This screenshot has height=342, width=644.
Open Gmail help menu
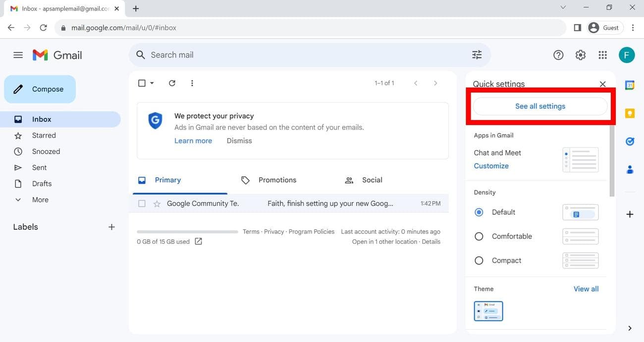558,55
